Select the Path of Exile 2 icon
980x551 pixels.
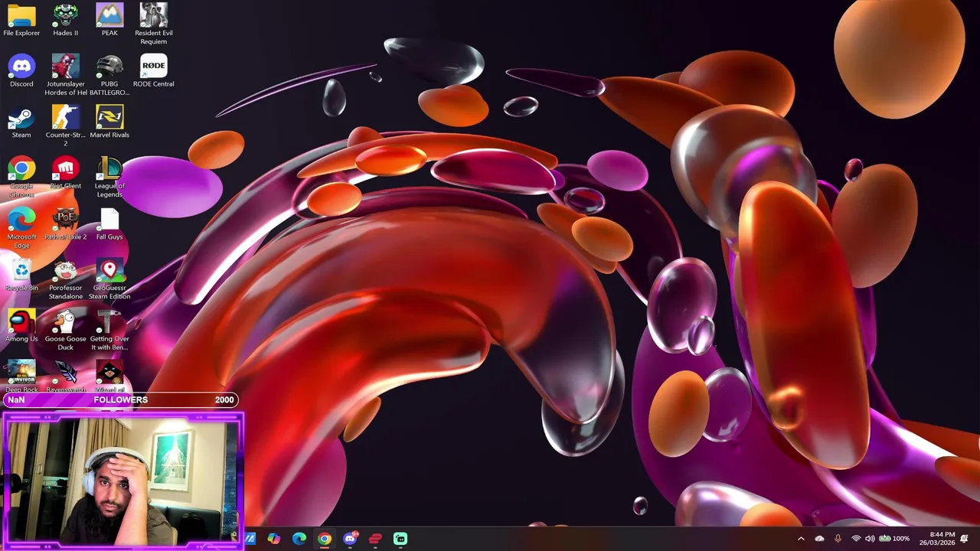66,224
